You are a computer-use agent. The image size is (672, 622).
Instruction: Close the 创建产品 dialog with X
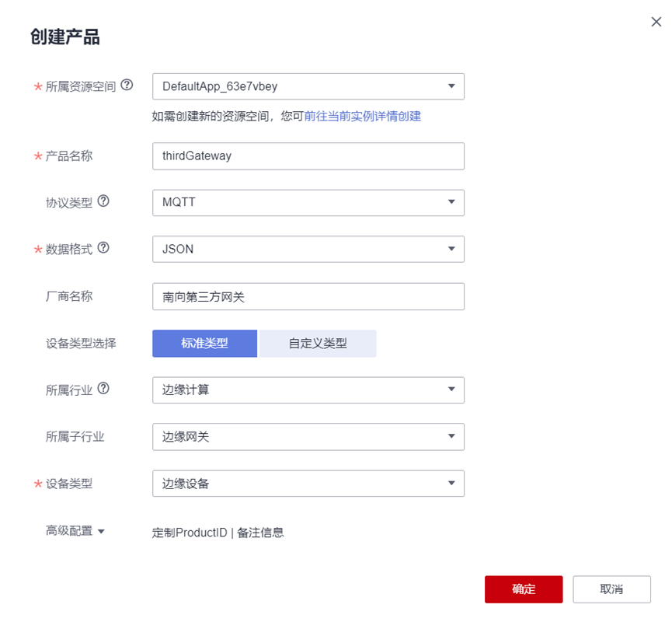click(x=656, y=23)
